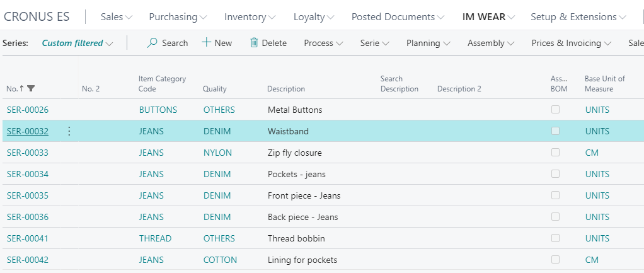
Task: Select the Waistband description cell
Action: (x=288, y=131)
